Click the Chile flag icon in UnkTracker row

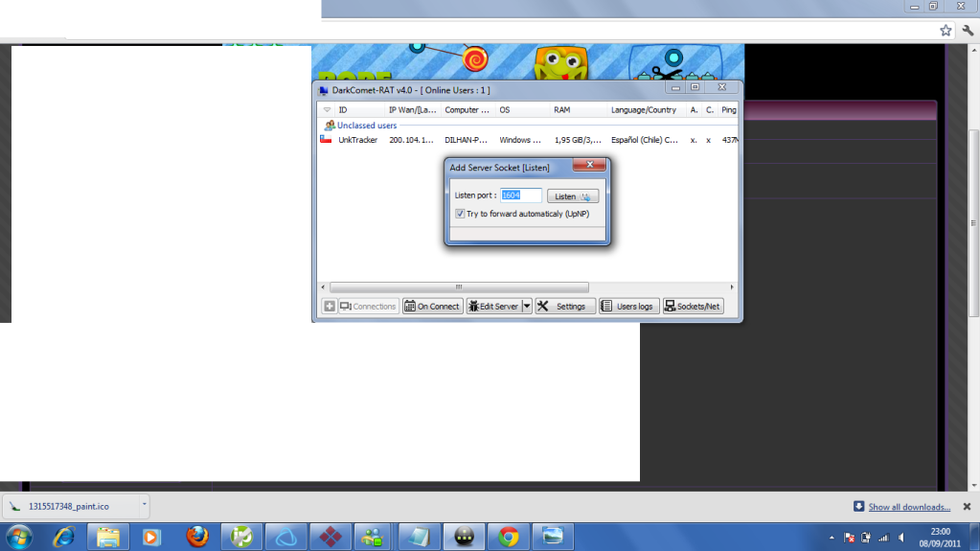pyautogui.click(x=326, y=140)
